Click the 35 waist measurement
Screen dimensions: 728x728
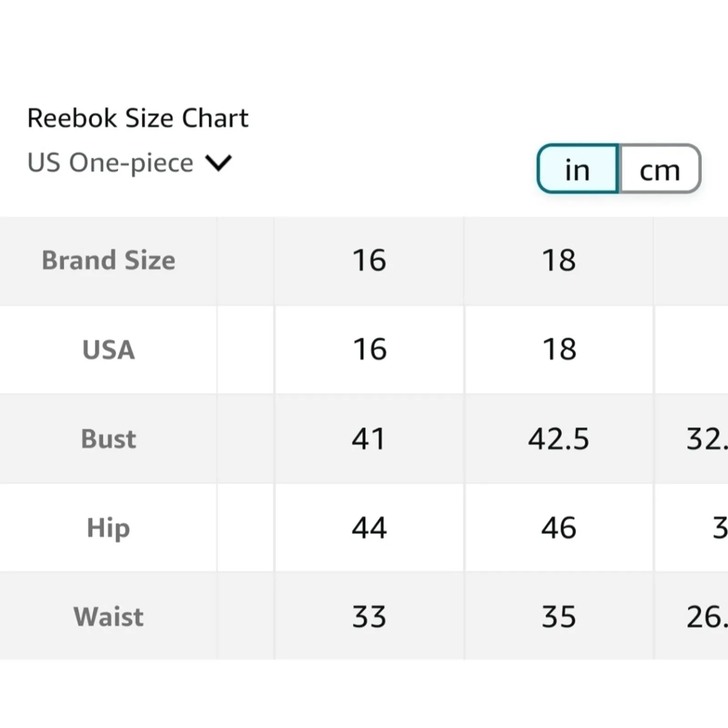559,617
